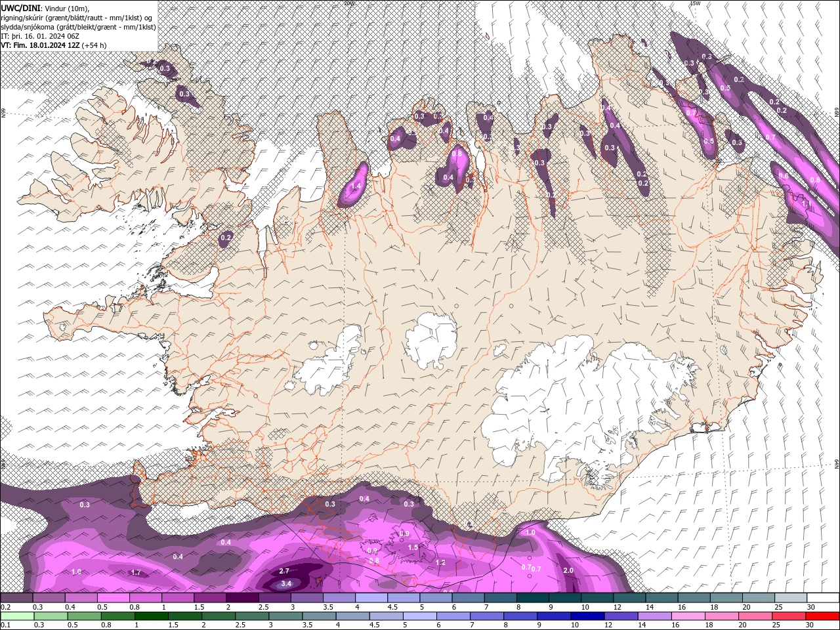Click the white Hofsjökull glacier in central Iceland

click(430, 341)
